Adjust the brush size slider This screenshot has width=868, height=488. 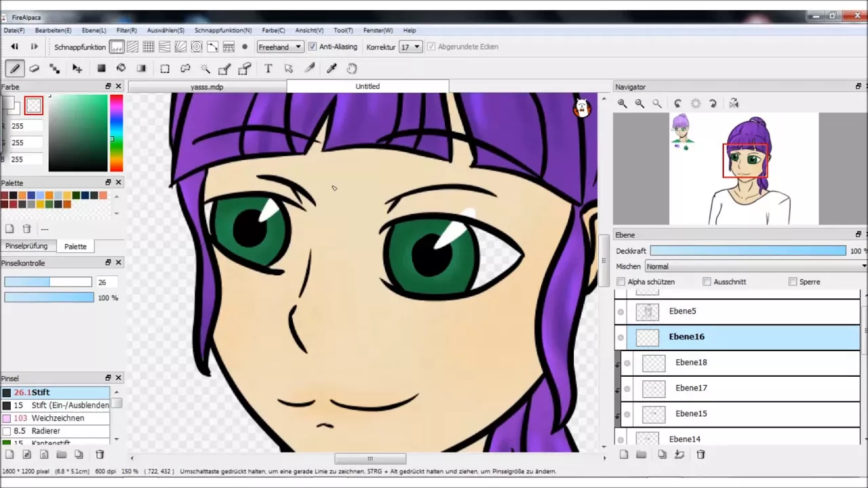click(x=47, y=282)
